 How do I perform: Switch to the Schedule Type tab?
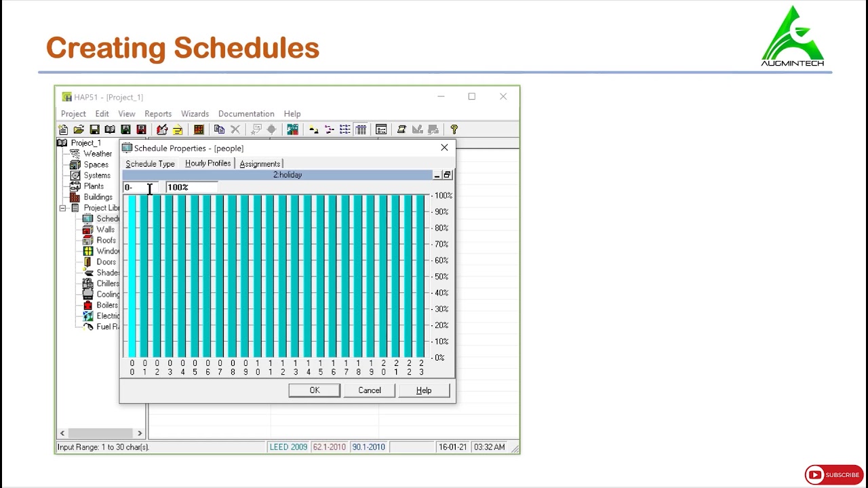pos(150,163)
